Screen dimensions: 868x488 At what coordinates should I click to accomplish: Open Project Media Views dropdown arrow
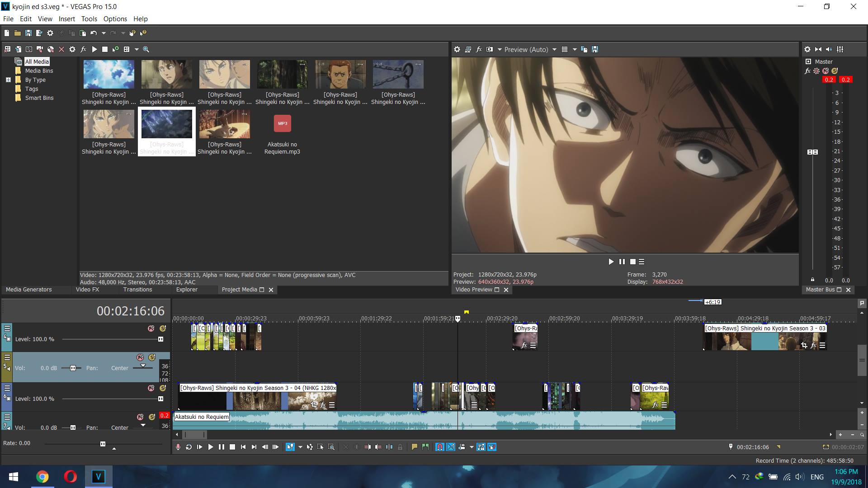click(x=137, y=49)
